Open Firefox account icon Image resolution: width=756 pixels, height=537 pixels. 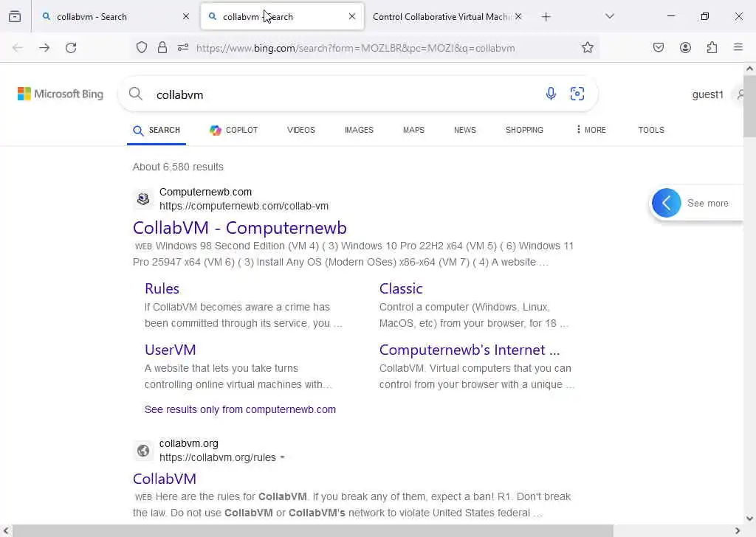point(685,47)
